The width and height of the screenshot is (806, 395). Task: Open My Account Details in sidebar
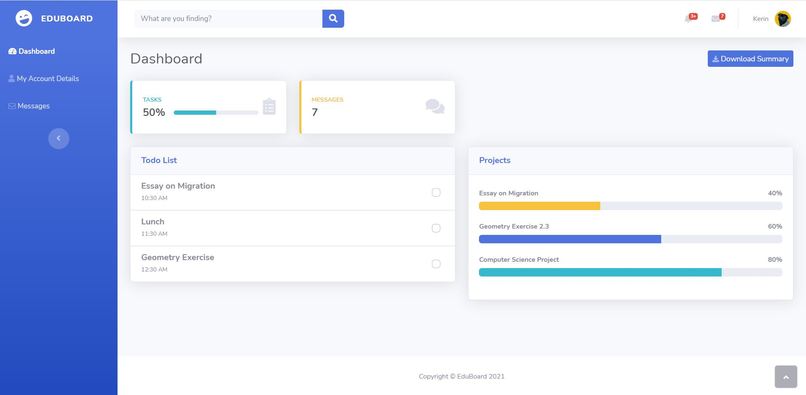pyautogui.click(x=44, y=79)
